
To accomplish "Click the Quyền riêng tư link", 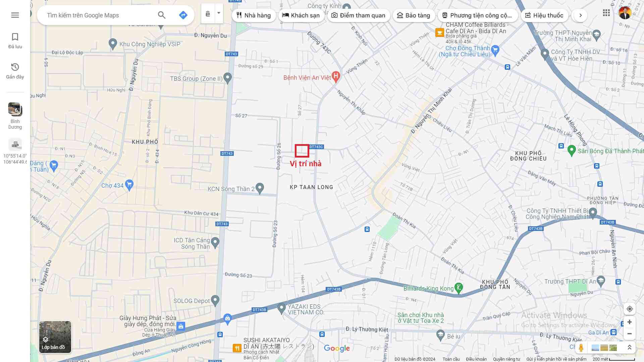I will pyautogui.click(x=506, y=359).
